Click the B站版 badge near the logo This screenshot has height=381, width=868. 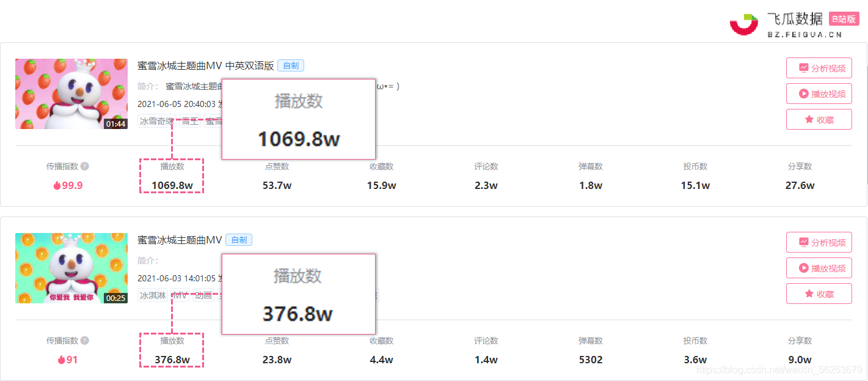(844, 19)
